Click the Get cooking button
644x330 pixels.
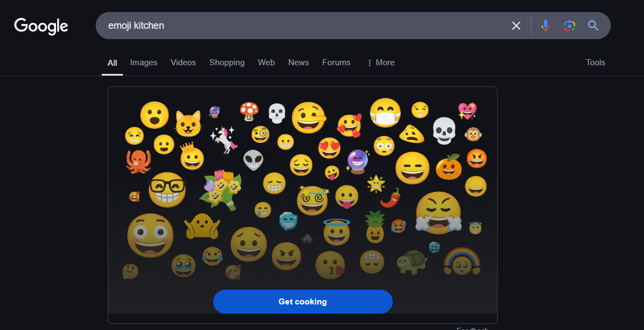point(303,302)
